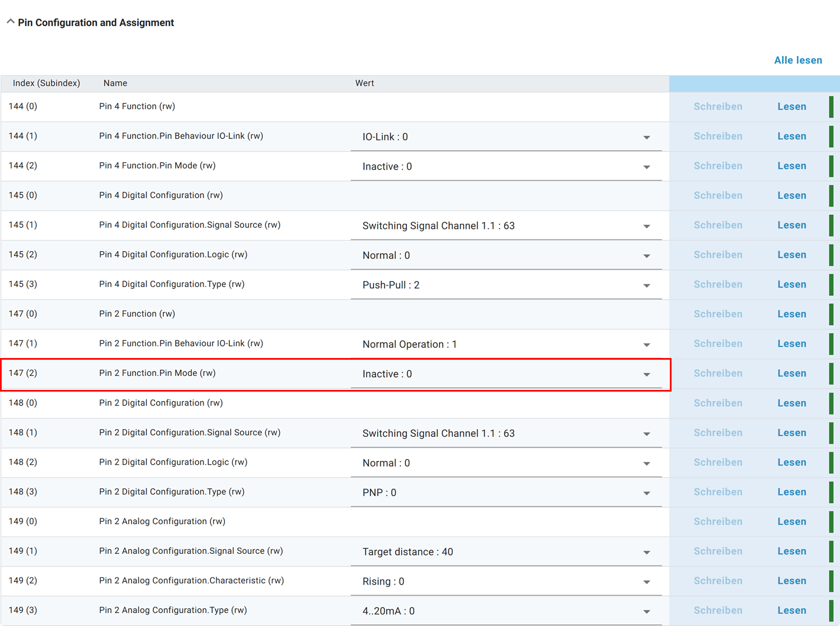
Task: Expand highlighted Pin 2 Function.Pin Mode dropdown
Action: tap(505, 374)
